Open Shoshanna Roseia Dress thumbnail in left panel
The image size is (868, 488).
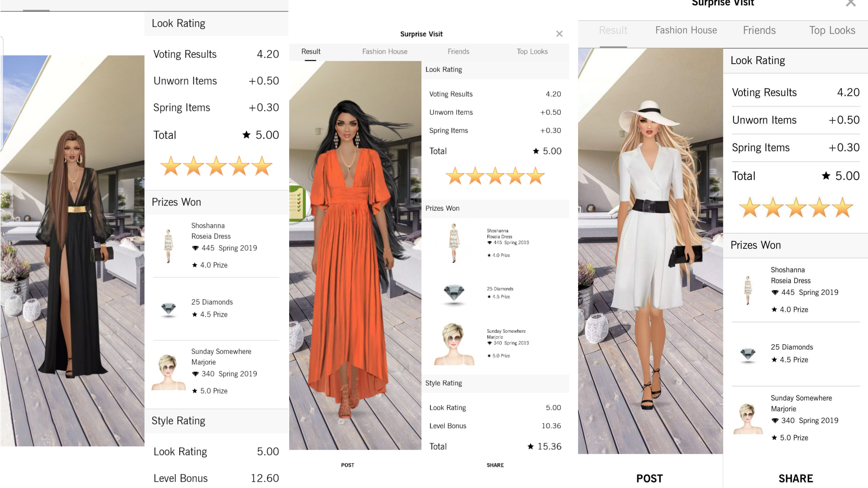pos(168,245)
